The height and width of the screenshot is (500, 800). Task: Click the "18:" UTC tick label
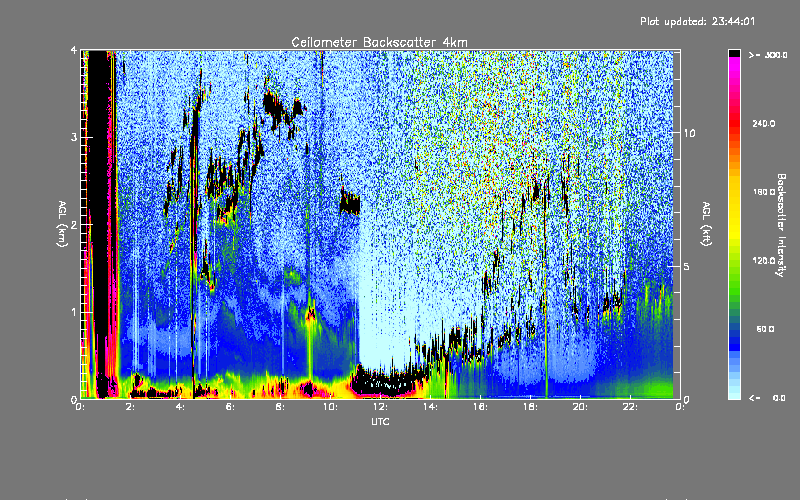(x=530, y=407)
